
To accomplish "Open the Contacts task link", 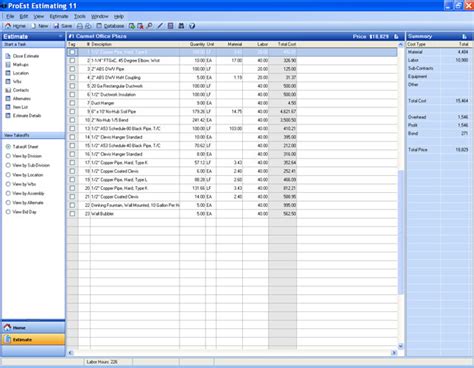I will (21, 90).
